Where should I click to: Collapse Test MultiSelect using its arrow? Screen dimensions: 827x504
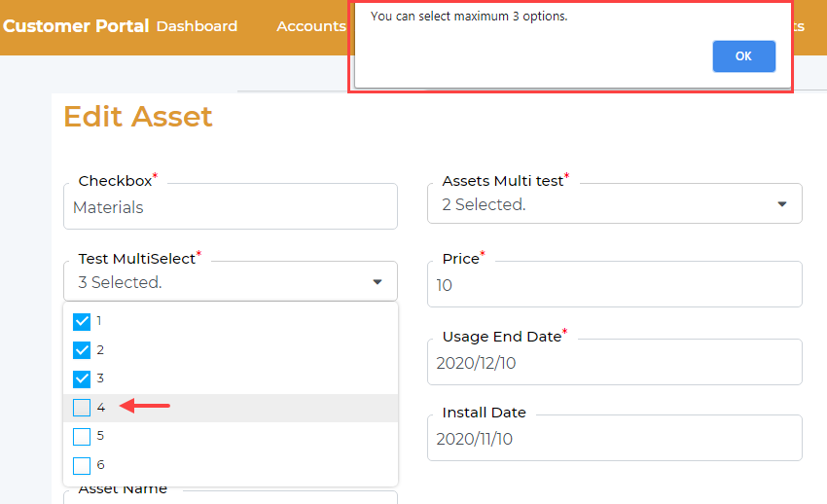coord(378,282)
